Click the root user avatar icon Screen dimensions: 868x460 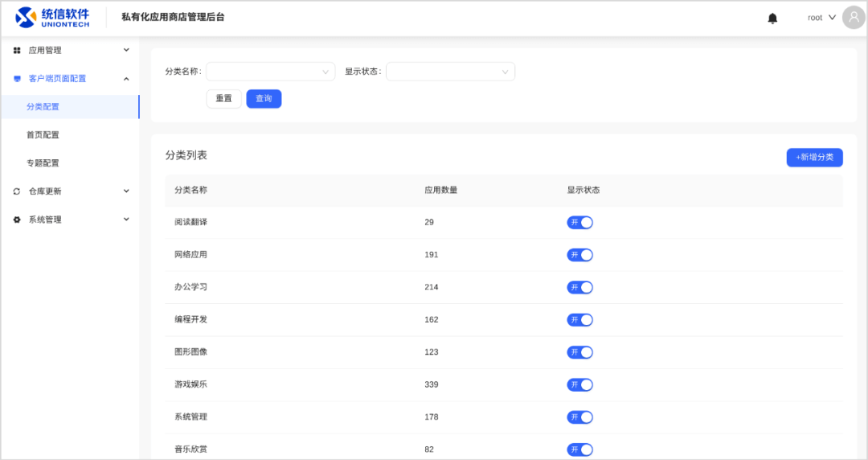pyautogui.click(x=854, y=18)
